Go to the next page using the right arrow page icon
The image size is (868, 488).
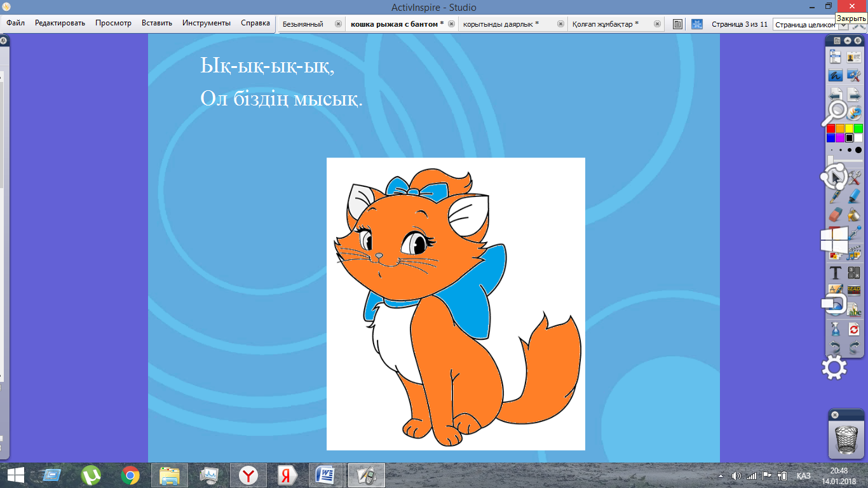[x=854, y=95]
